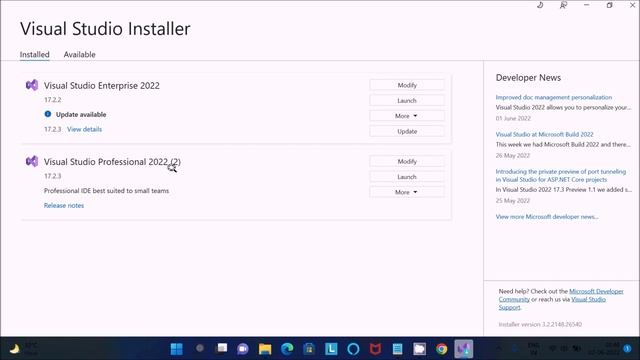This screenshot has height=360, width=640.
Task: Click the Installer version text at bottom
Action: click(540, 324)
